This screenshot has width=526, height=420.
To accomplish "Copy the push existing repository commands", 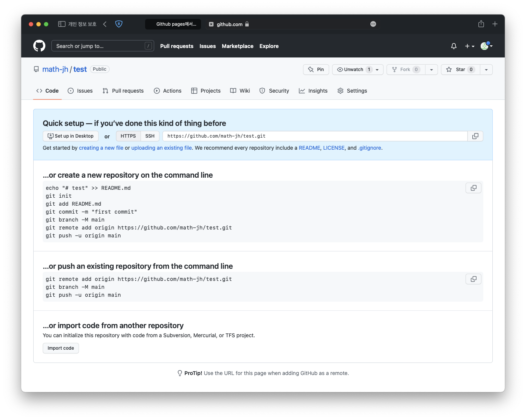I will coord(473,279).
